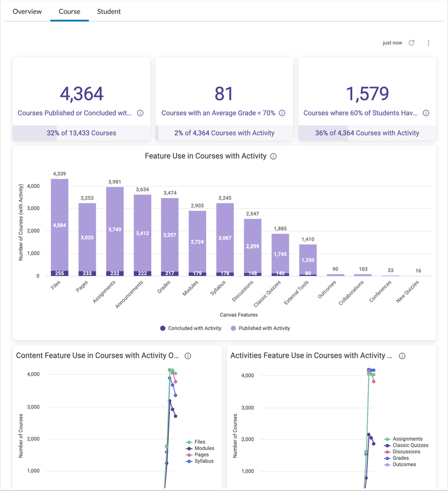Click the New Quizzes axis label

coord(407,291)
